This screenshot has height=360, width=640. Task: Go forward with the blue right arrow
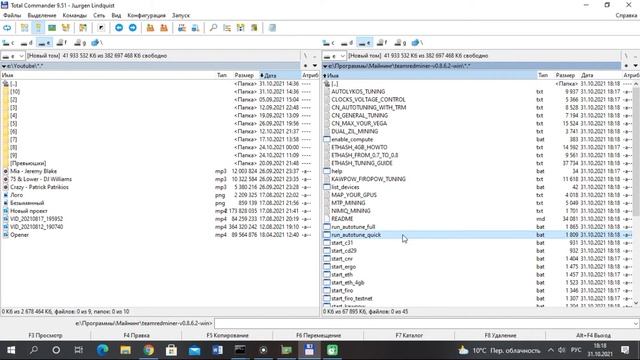pyautogui.click(x=133, y=28)
